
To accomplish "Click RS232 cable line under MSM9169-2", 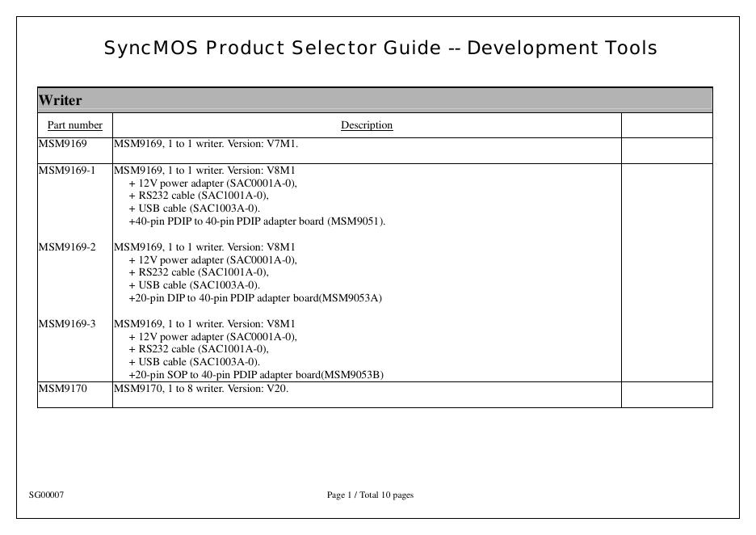I will 198,272.
